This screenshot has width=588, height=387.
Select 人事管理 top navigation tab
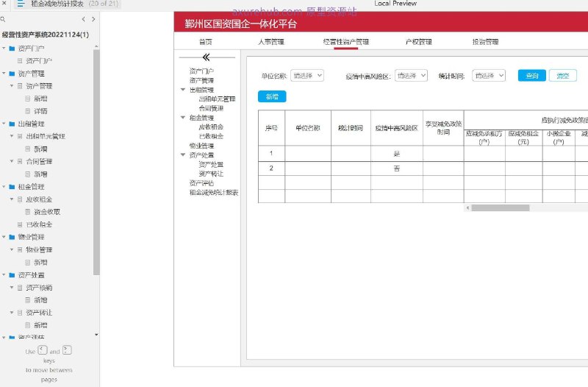point(271,42)
